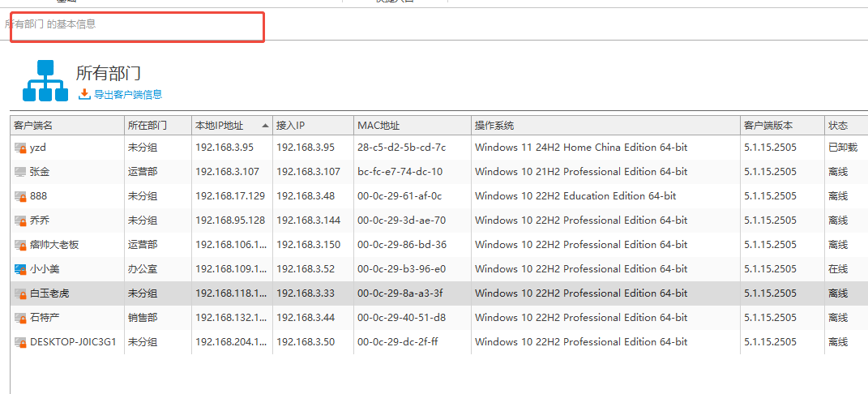Viewport: 868px width, 394px height.
Task: Click the computer icon beside 石特产
Action: click(20, 318)
